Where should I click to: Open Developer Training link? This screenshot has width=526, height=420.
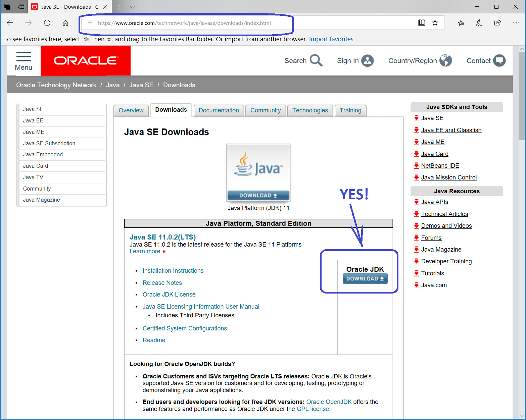click(446, 261)
